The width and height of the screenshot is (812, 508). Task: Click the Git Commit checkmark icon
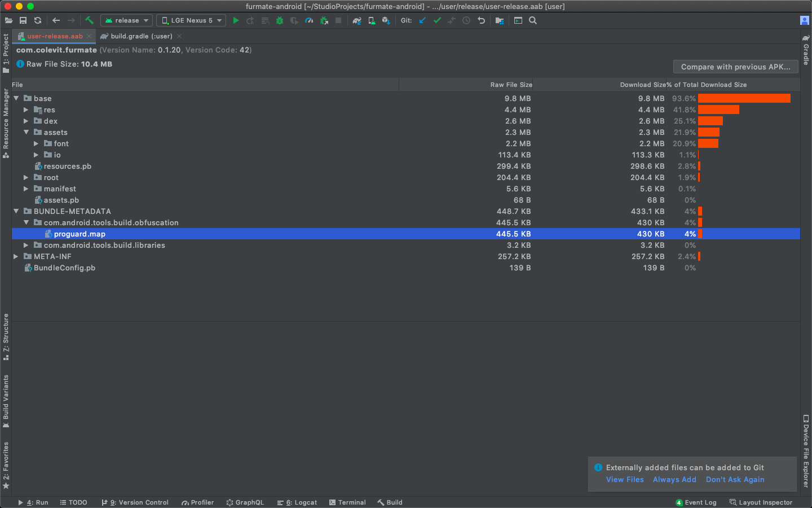point(437,20)
